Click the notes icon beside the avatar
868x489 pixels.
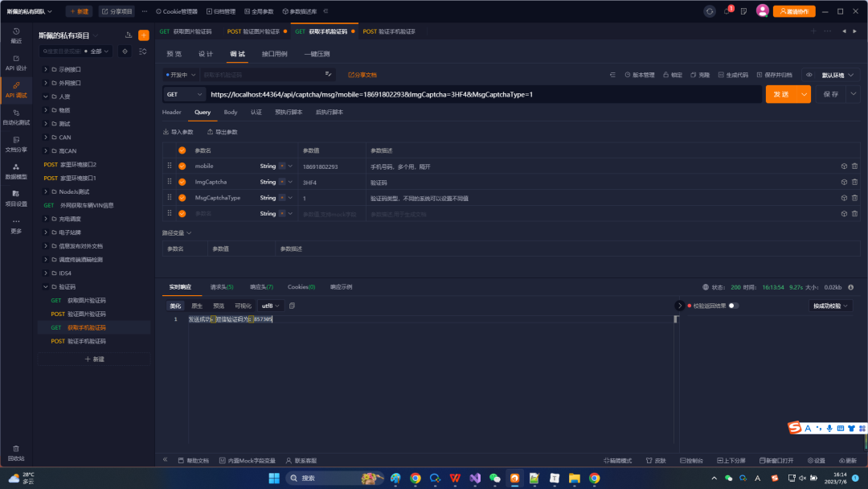pos(743,11)
